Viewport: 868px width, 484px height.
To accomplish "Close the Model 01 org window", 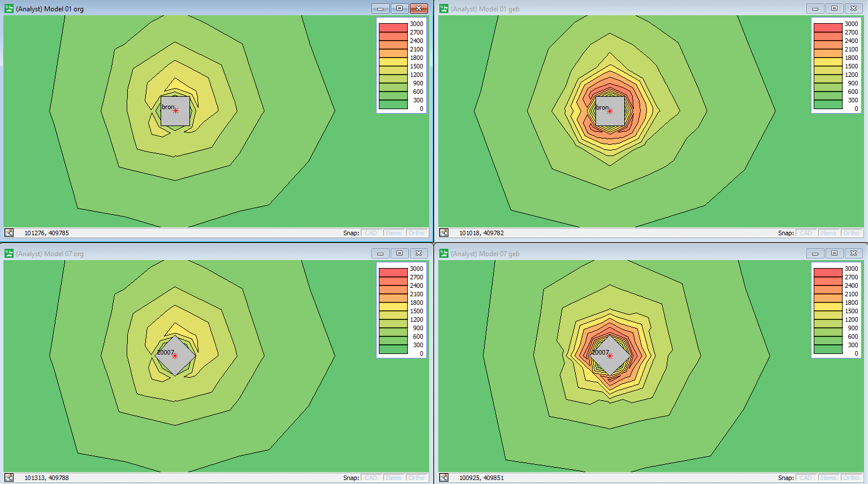I will [x=418, y=8].
